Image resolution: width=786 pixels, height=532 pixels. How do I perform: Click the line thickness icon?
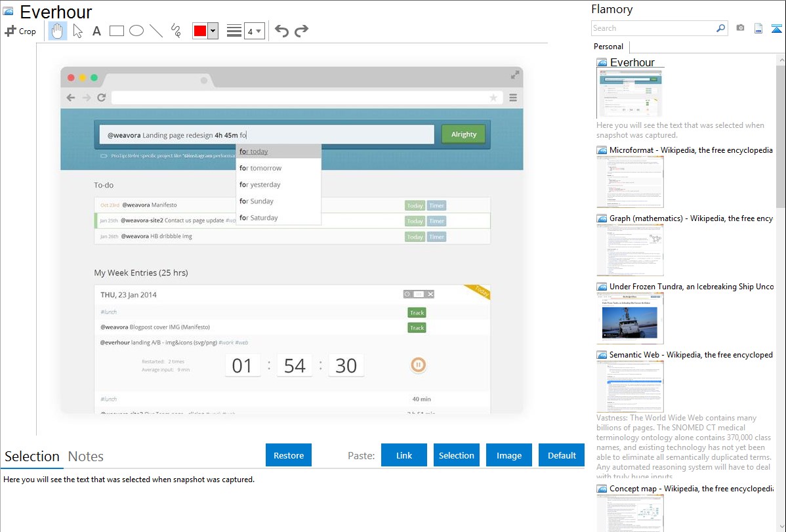pyautogui.click(x=234, y=31)
